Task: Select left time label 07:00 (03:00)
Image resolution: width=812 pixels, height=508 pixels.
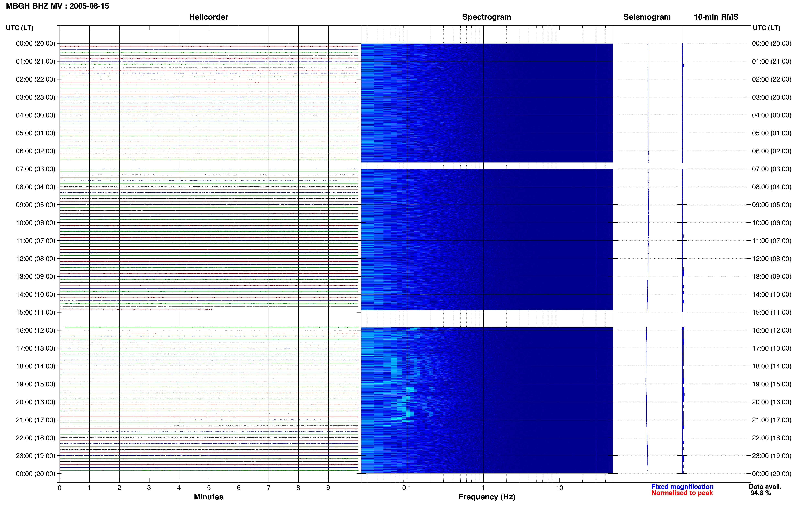Action: point(35,169)
